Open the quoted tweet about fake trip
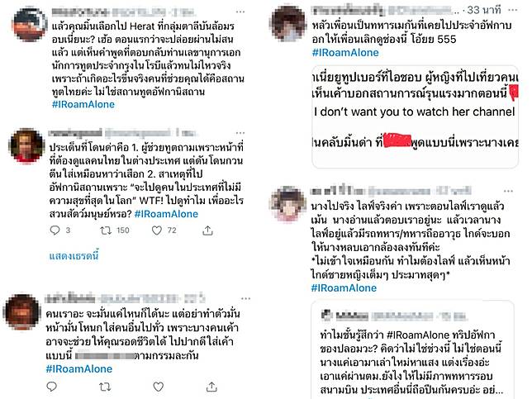This screenshot has width=532, height=399. (x=412, y=349)
